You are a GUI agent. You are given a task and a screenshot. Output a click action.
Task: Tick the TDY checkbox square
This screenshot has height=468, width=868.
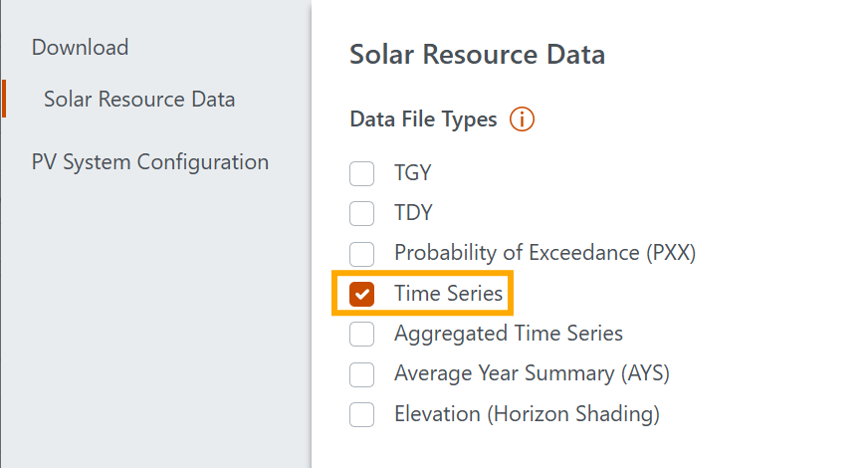(x=362, y=213)
